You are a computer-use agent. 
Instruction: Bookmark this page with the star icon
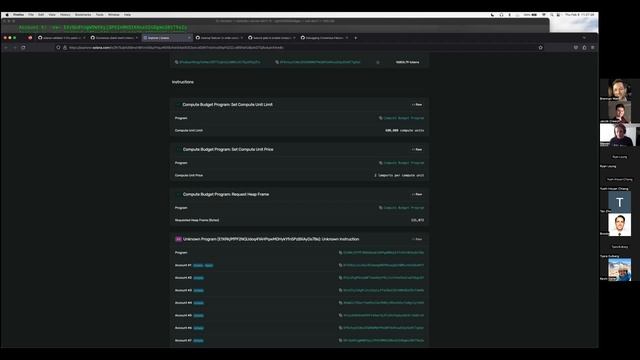540,48
